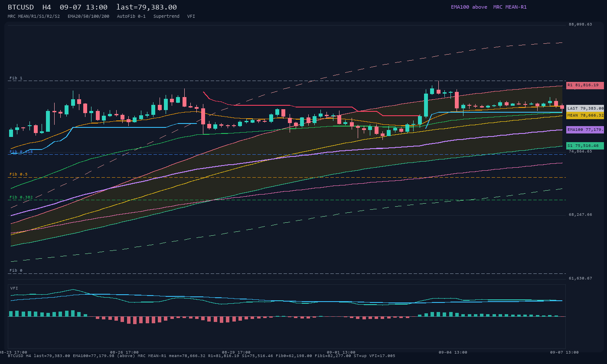Click the MRC MEAN-R1 status text
The image size is (607, 364).
[510, 7]
